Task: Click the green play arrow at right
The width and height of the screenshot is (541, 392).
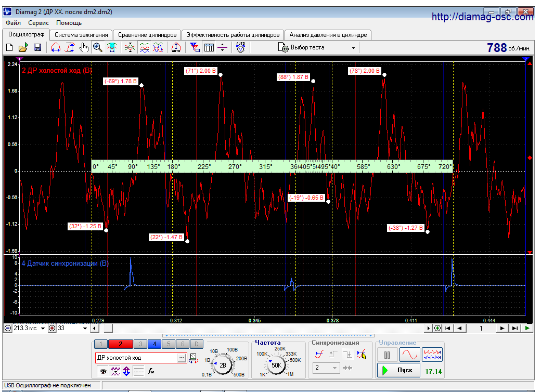Action: pos(527,328)
